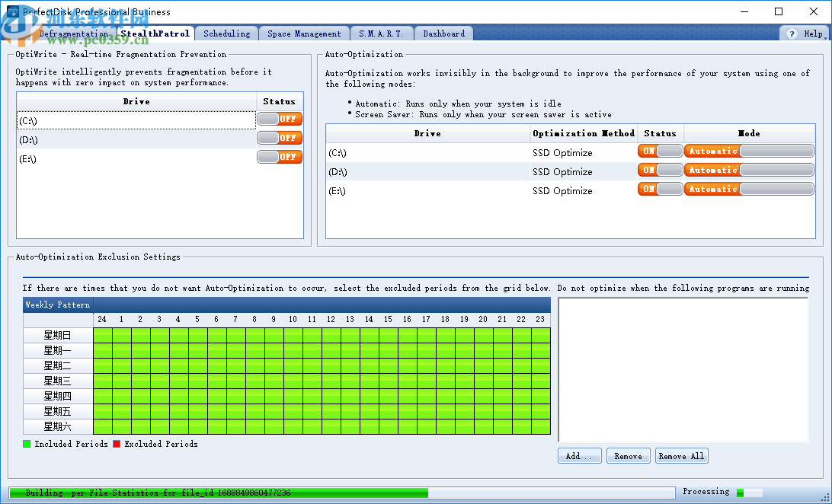Click the PerfectDisk title bar application icon
The height and width of the screenshot is (504, 832).
point(11,11)
